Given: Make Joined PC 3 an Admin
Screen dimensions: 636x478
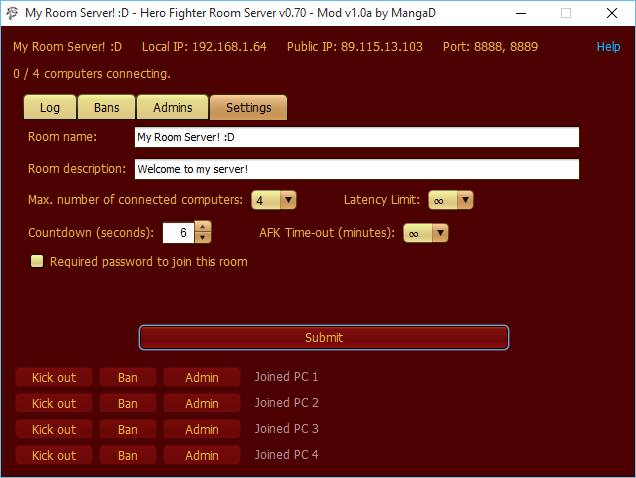Looking at the screenshot, I should 202,429.
